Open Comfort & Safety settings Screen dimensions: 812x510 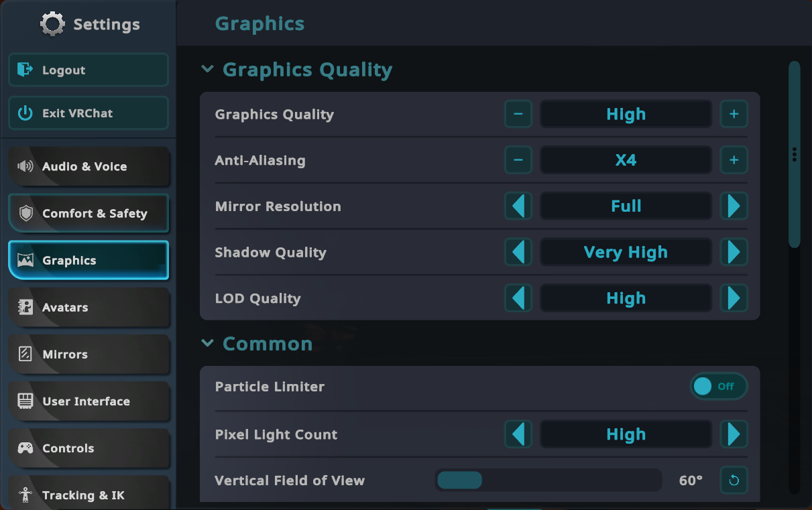pos(89,214)
